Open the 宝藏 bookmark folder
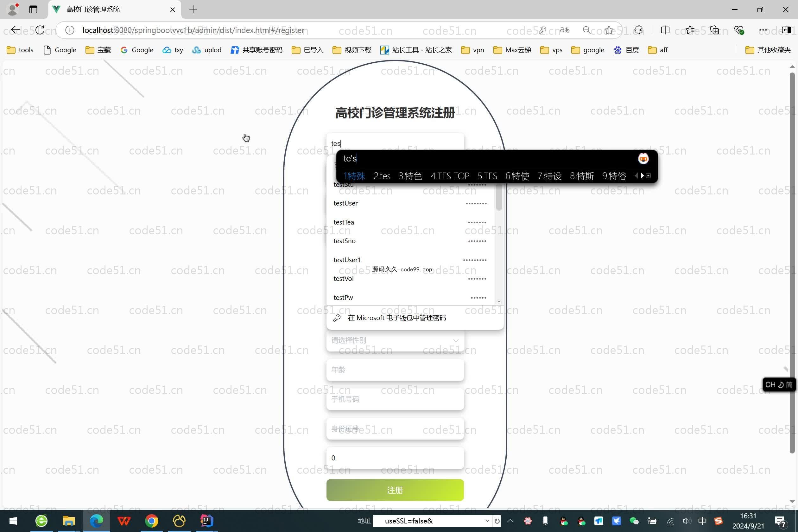This screenshot has height=532, width=798. point(98,50)
